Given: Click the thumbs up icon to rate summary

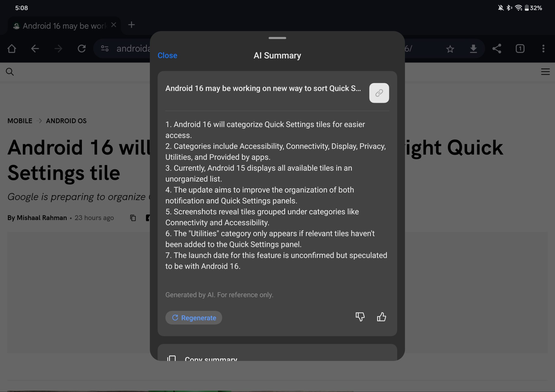Looking at the screenshot, I should coord(382,317).
